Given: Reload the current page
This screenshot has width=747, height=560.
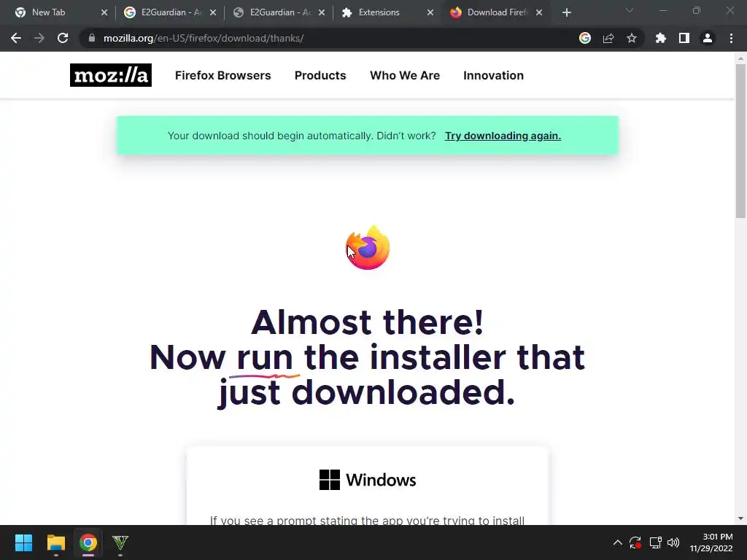Looking at the screenshot, I should coord(63,38).
